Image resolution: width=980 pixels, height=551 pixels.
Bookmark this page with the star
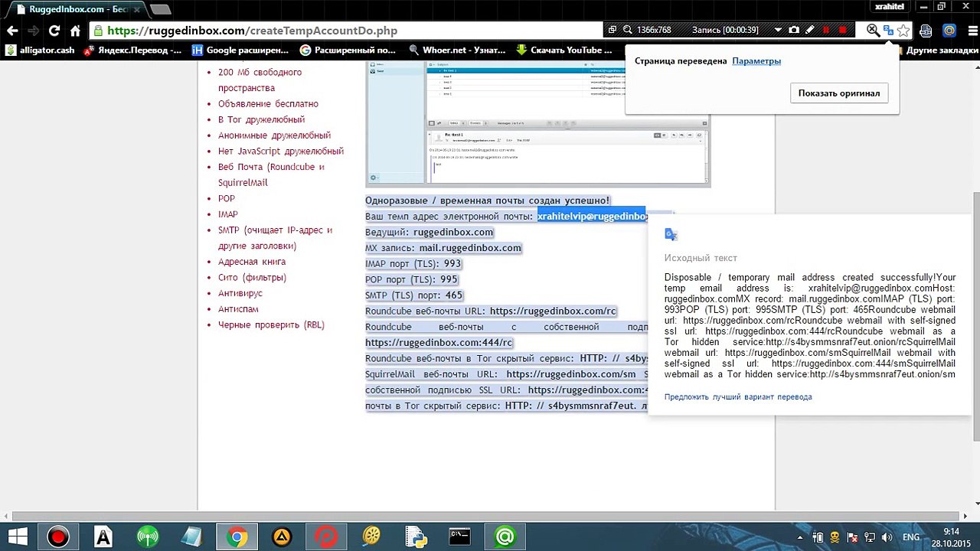pos(904,31)
